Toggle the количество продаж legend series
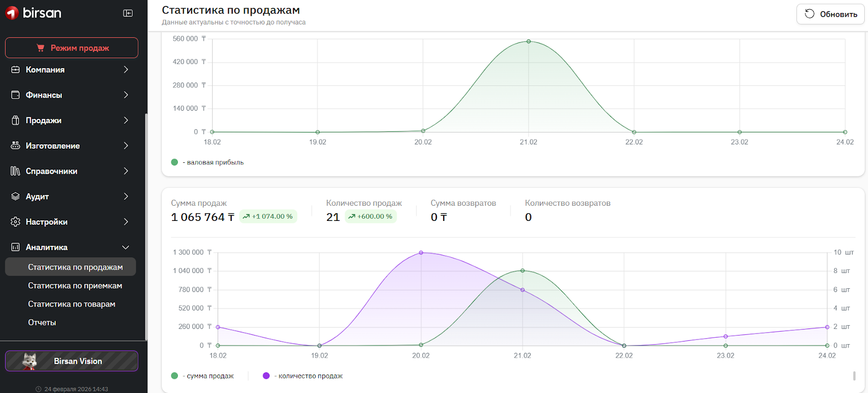Image resolution: width=868 pixels, height=393 pixels. point(303,376)
